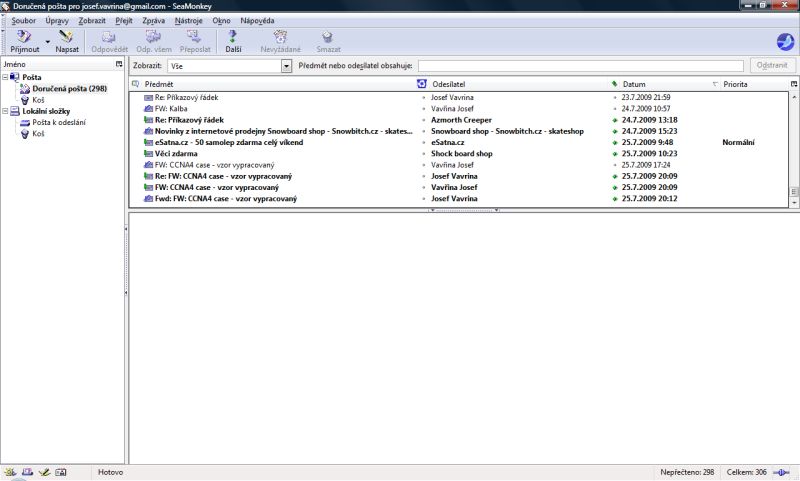Toggle the thread column header icon
Image resolution: width=800 pixels, height=481 pixels.
point(135,84)
